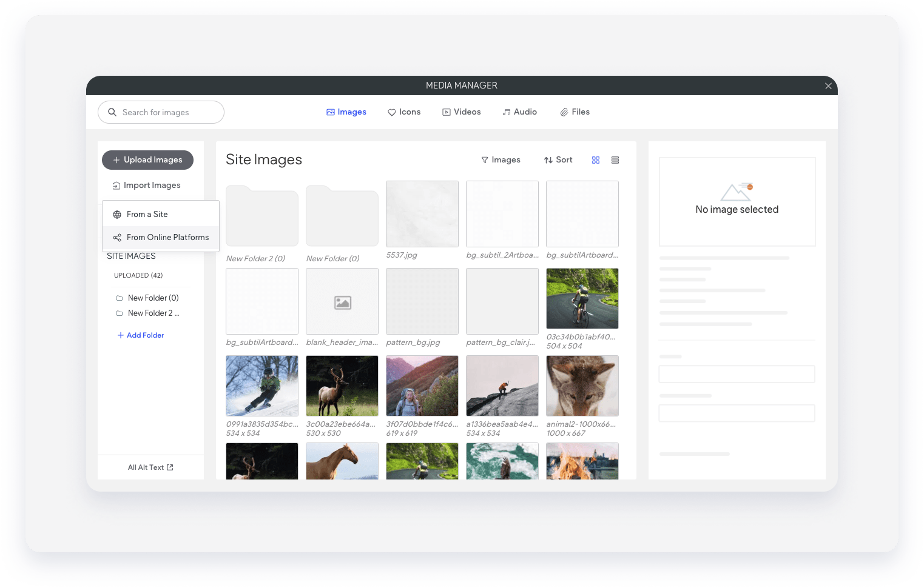Select the pattern_bg_clair.j... thumbnail
Screen dimensions: 924x588
click(502, 301)
